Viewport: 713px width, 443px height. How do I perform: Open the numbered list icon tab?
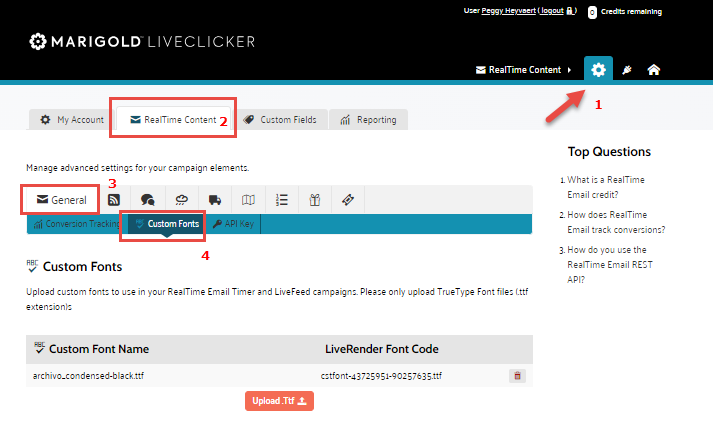tap(281, 199)
